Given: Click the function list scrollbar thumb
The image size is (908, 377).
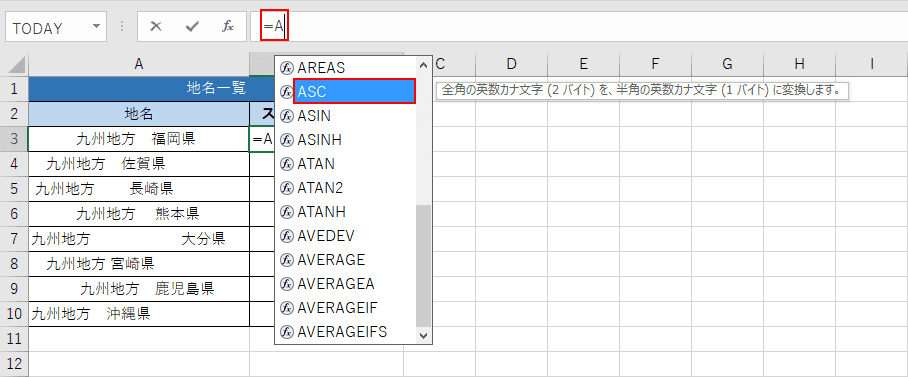Looking at the screenshot, I should tap(423, 266).
